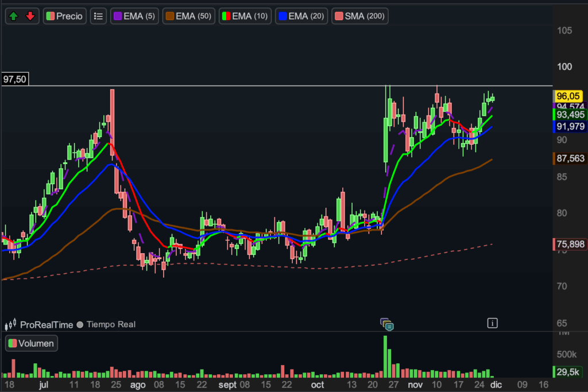Click the ProRealTime label
The image size is (588, 392).
[47, 325]
